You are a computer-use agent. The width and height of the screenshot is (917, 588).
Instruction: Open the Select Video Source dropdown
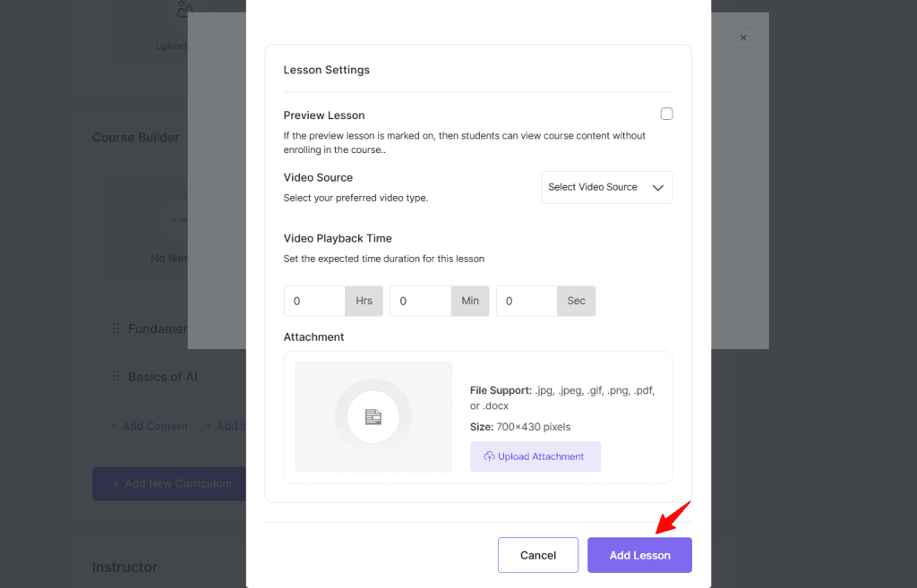(606, 187)
